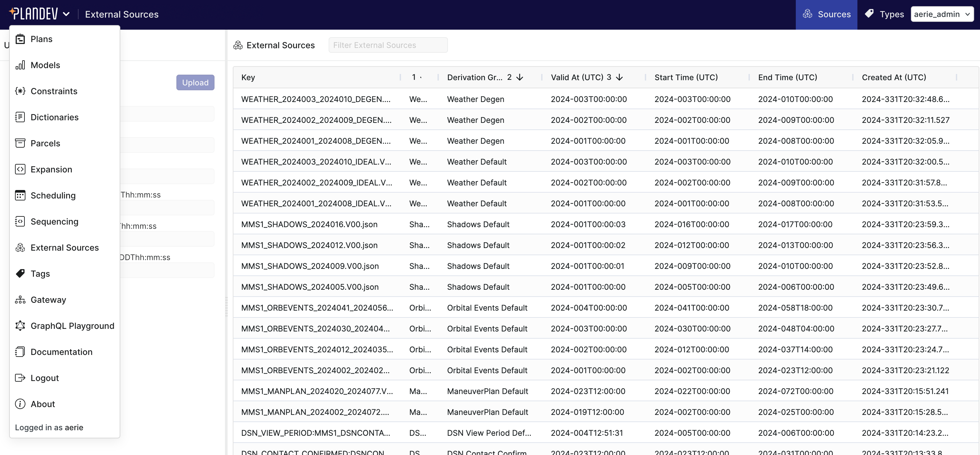Select the Dictionaries icon

click(x=20, y=117)
